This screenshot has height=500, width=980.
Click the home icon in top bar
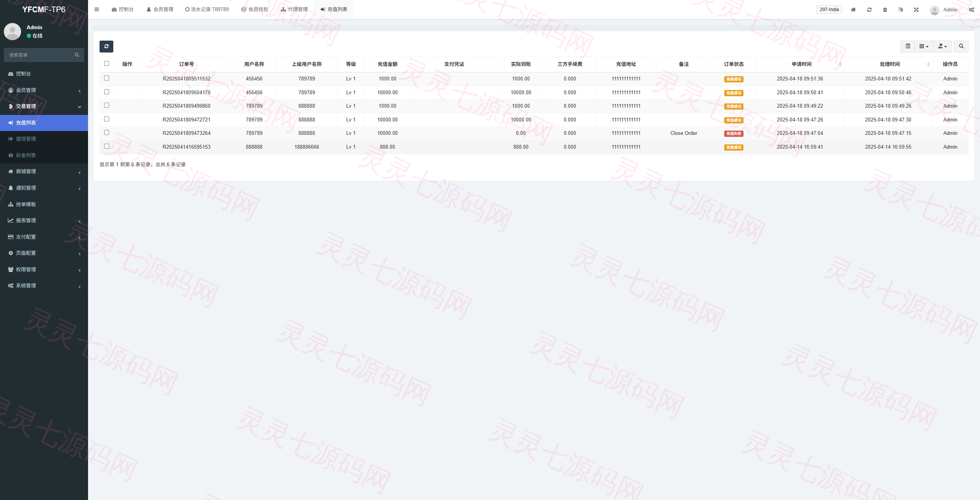pos(853,10)
